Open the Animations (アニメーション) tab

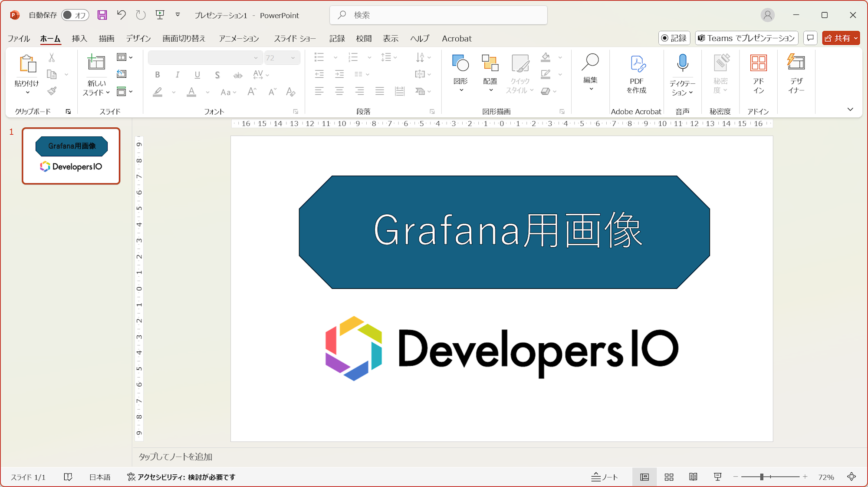point(239,38)
